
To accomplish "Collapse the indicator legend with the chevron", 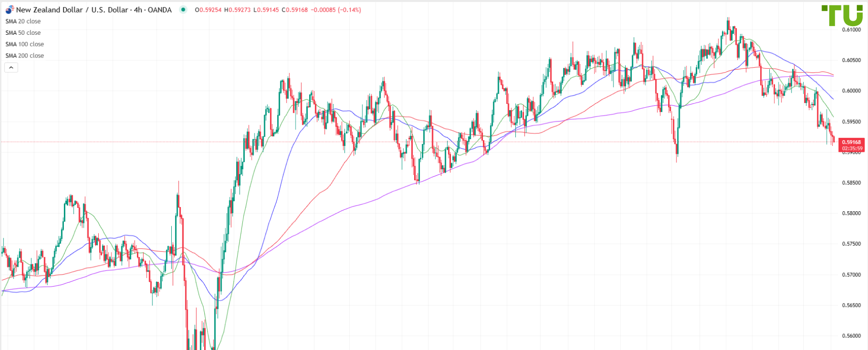I will coord(11,68).
